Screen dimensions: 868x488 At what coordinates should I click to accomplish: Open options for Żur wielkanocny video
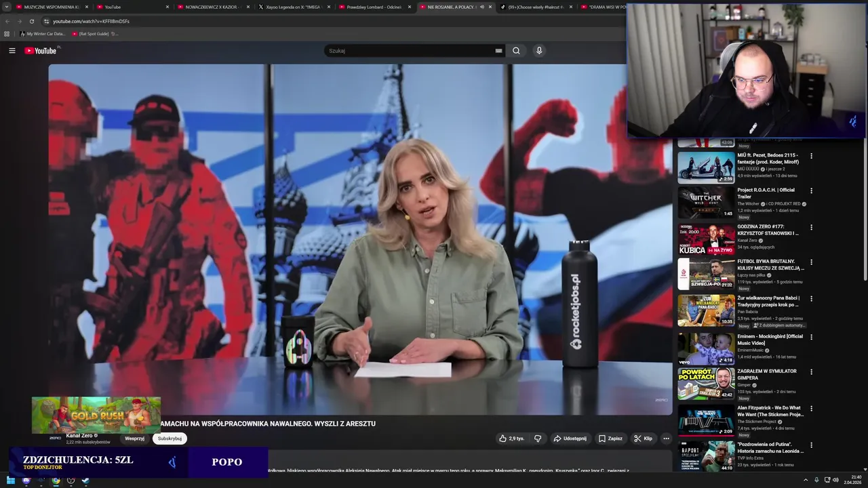[811, 298]
